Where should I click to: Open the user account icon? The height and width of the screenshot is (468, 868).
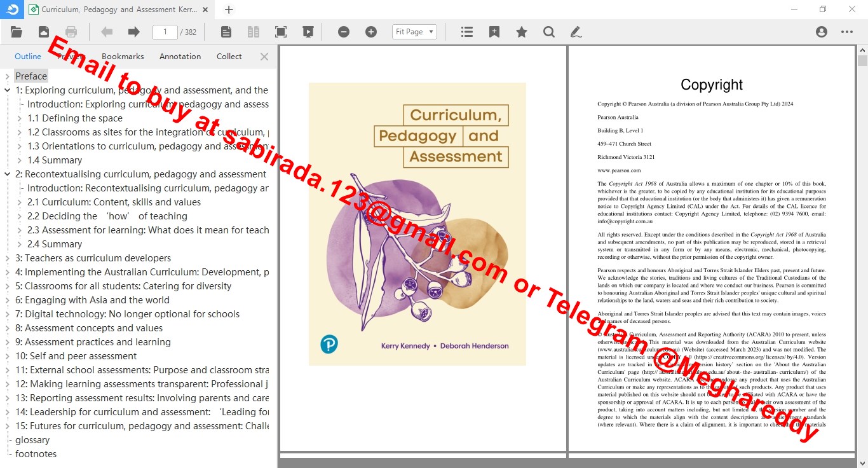[x=822, y=32]
